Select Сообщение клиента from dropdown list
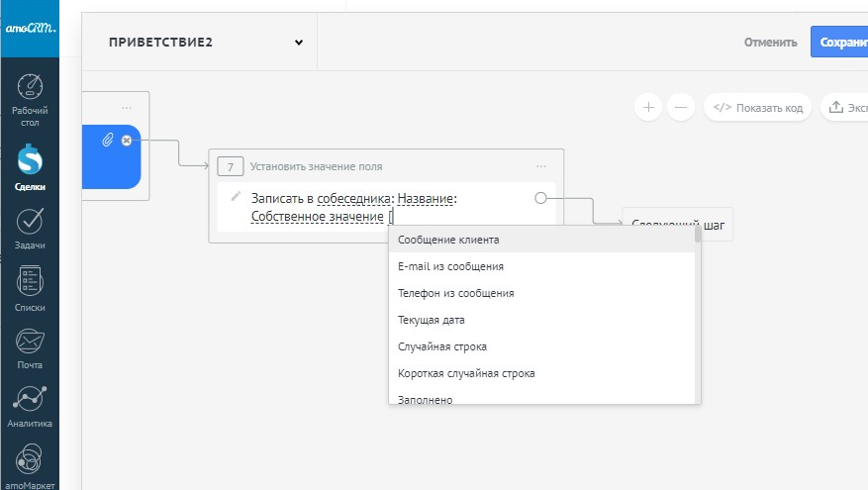This screenshot has width=868, height=490. point(448,240)
